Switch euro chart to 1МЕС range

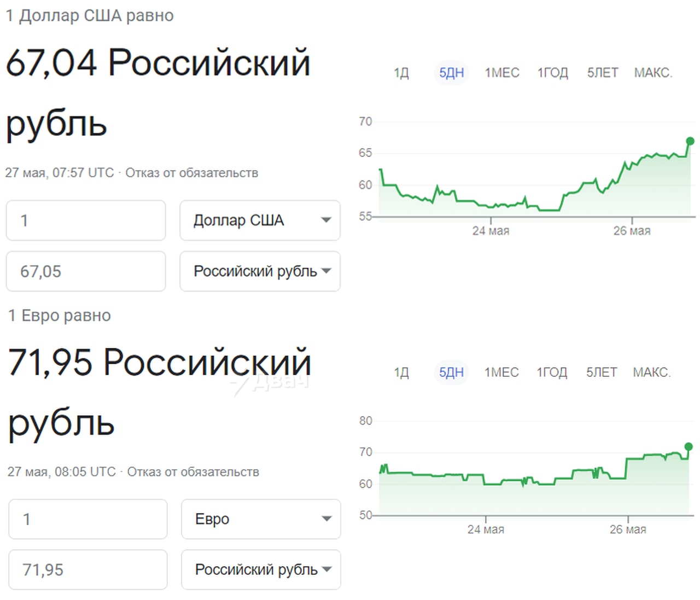click(x=501, y=372)
